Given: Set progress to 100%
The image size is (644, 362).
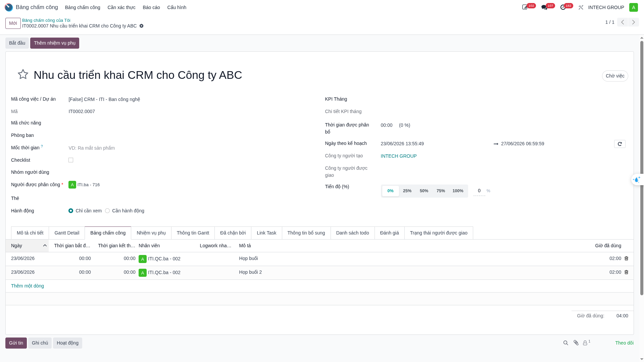Looking at the screenshot, I should click(x=458, y=191).
